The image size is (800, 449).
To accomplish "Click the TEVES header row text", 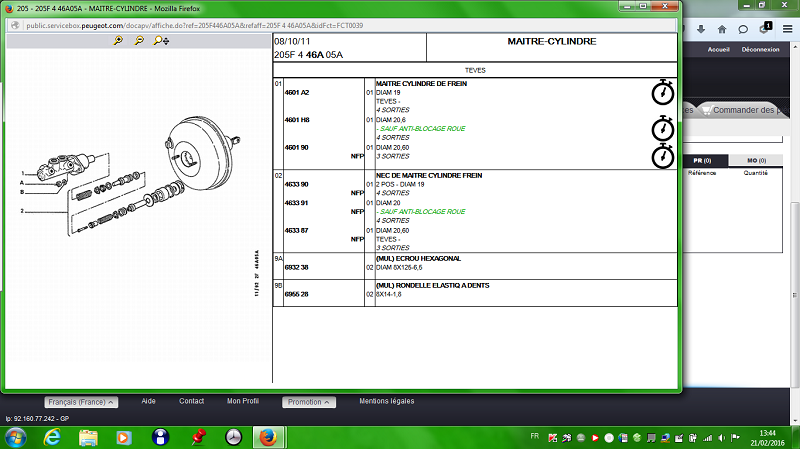I will click(475, 70).
